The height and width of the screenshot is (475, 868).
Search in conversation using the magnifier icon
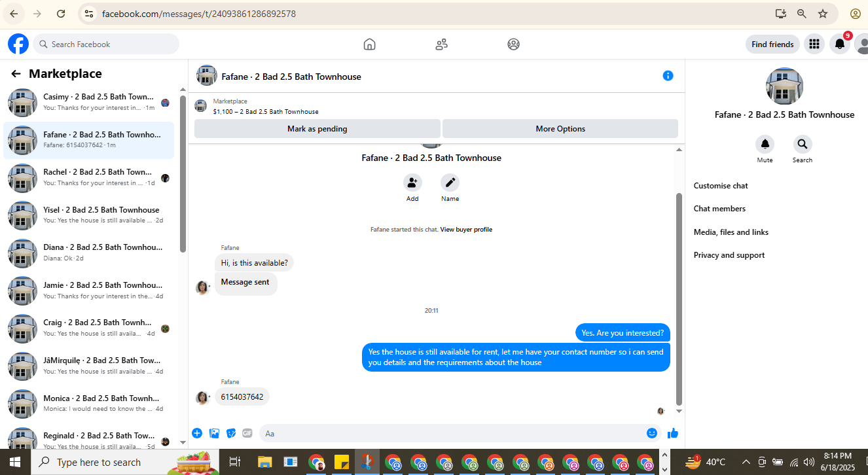click(x=803, y=144)
